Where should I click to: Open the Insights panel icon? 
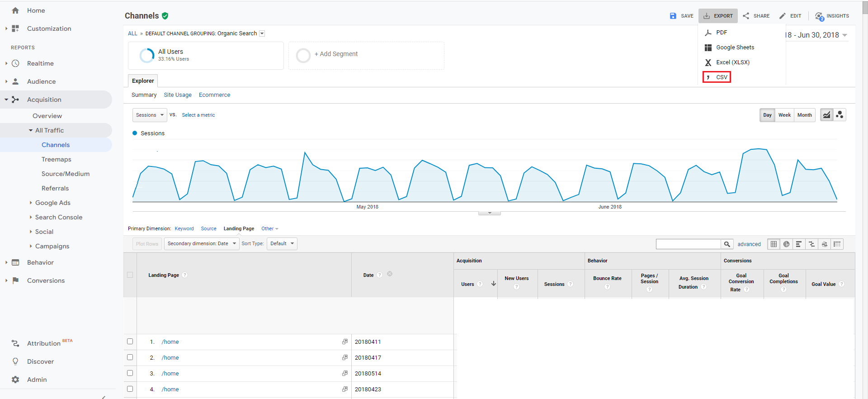click(819, 16)
